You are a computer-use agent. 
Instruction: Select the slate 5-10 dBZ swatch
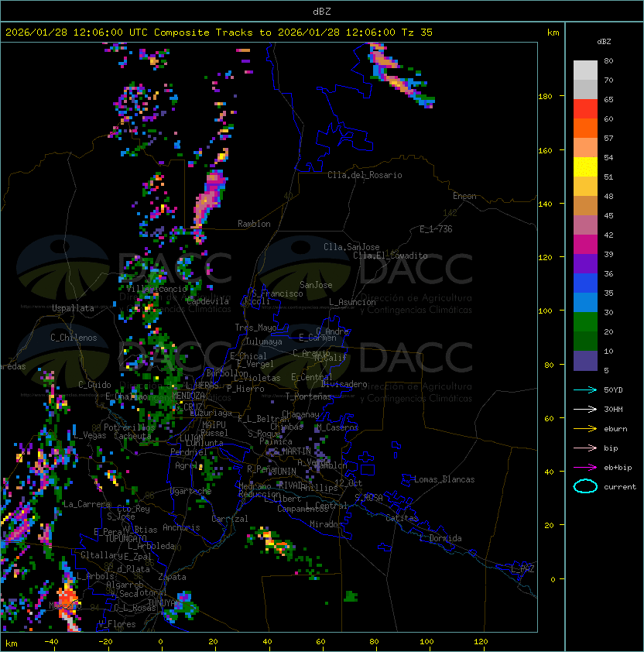(585, 361)
